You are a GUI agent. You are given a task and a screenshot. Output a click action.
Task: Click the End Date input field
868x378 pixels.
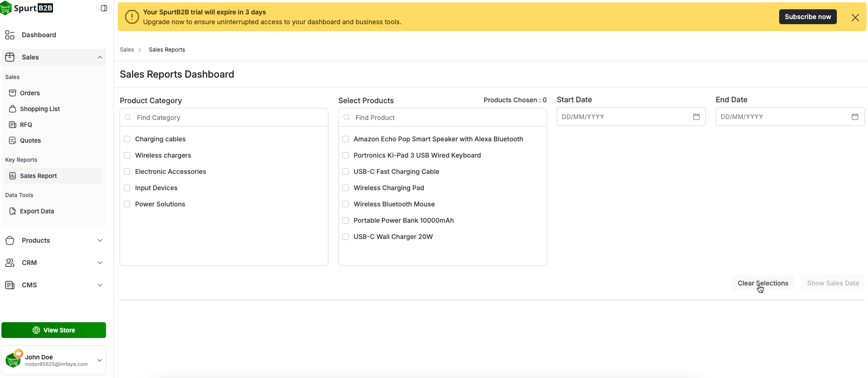click(790, 117)
